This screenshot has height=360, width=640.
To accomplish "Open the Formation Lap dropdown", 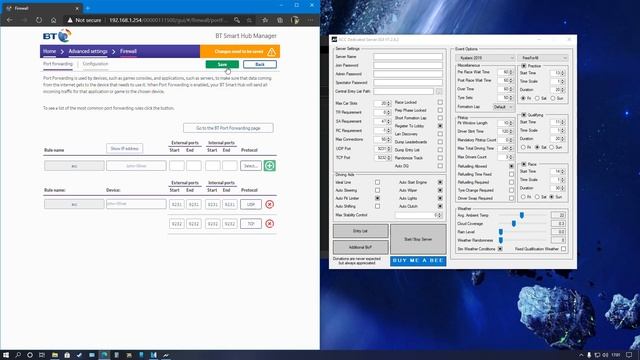I will click(x=503, y=107).
